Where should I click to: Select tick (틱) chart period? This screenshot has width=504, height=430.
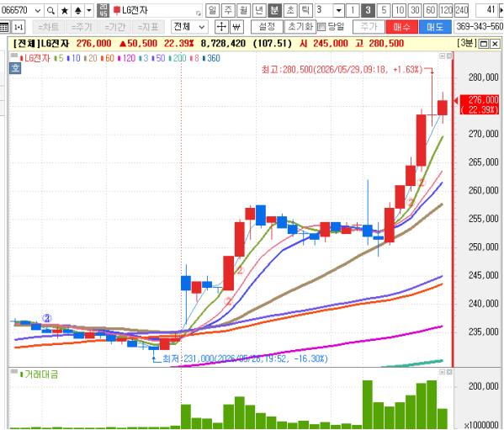305,10
